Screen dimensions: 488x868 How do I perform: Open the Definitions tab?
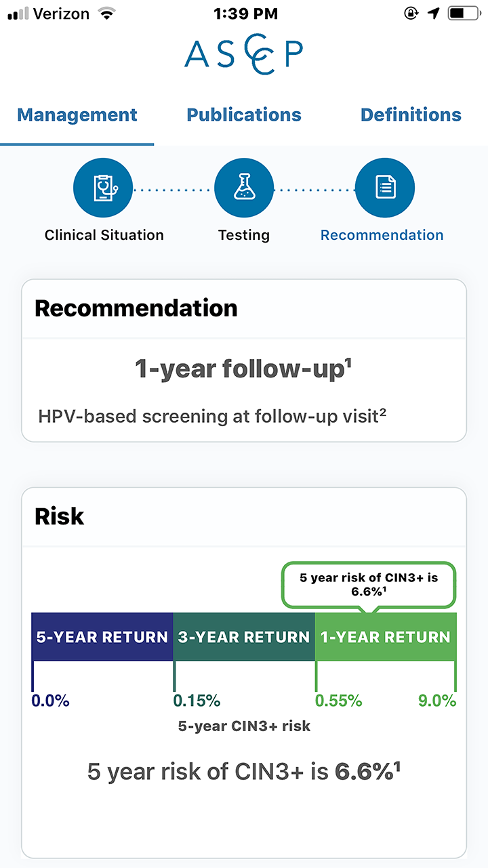point(411,115)
